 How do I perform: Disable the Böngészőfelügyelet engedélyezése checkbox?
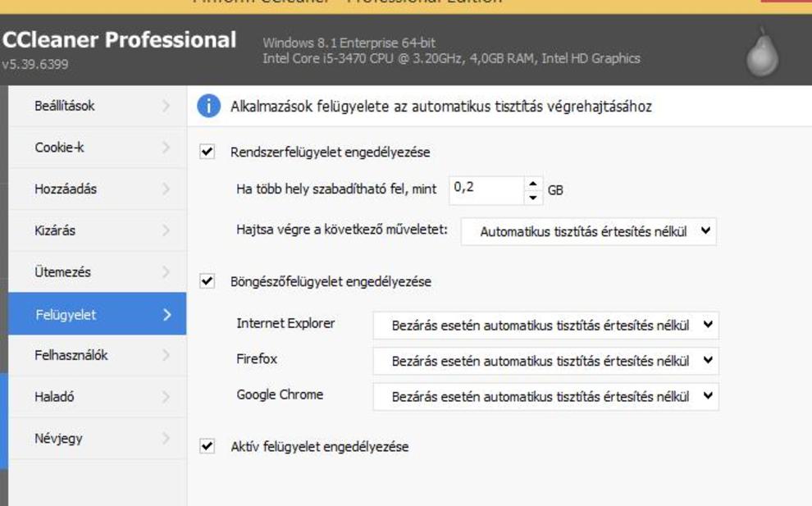tap(208, 281)
